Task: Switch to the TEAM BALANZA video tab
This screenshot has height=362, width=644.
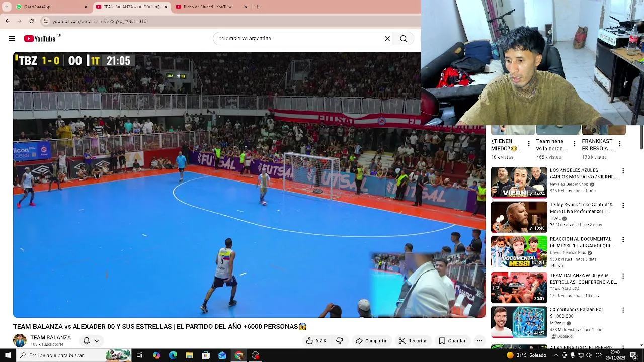Action: pyautogui.click(x=132, y=7)
